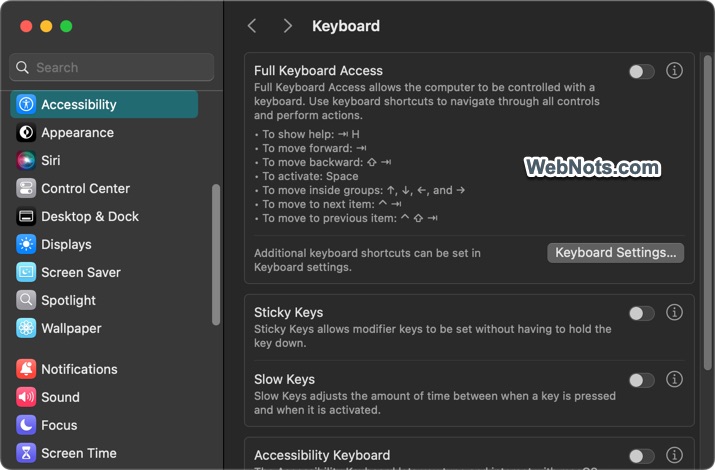Click the Slow Keys heading
Viewport: 715px width, 470px height.
284,379
